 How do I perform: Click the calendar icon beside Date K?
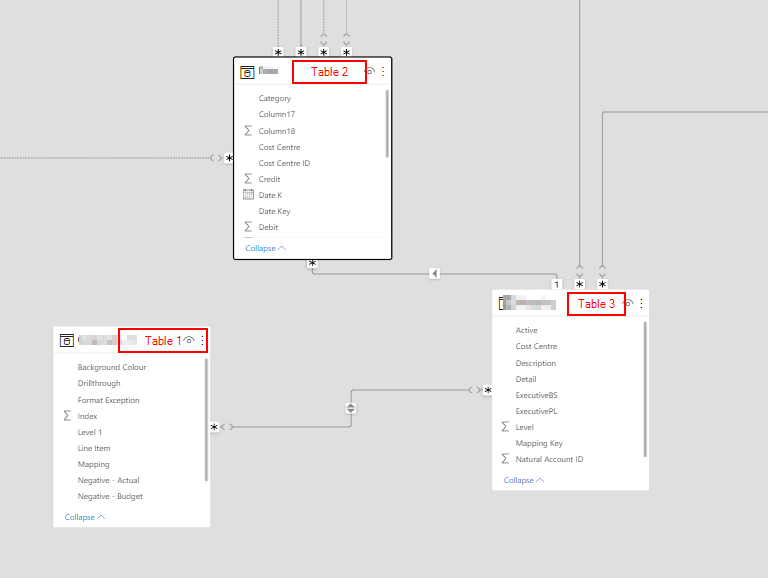(248, 194)
